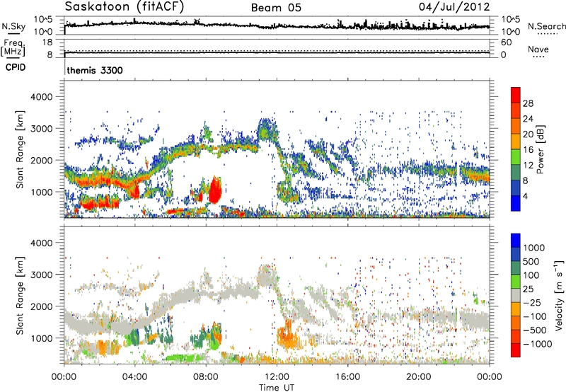Click the "24" value on power colorbar

point(528,119)
